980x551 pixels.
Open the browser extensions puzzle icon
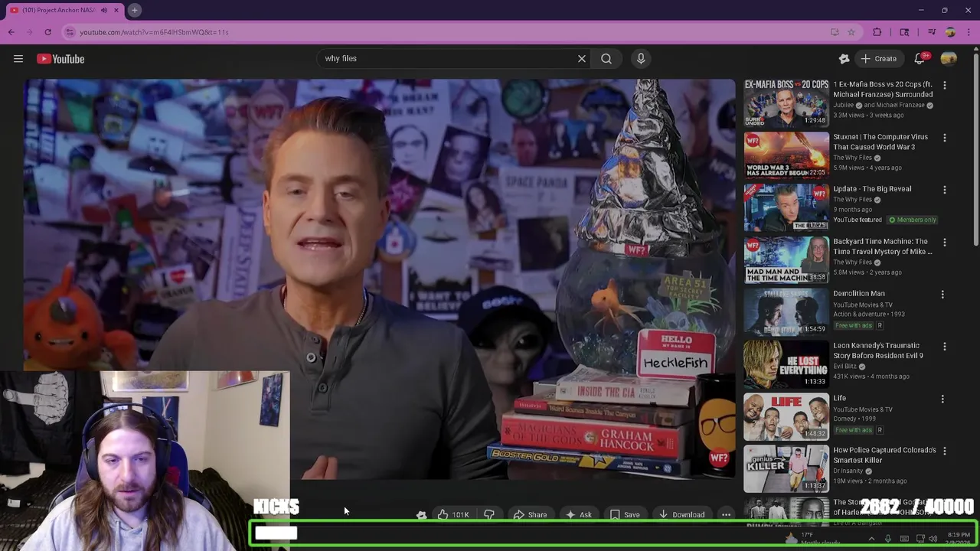[x=877, y=32]
